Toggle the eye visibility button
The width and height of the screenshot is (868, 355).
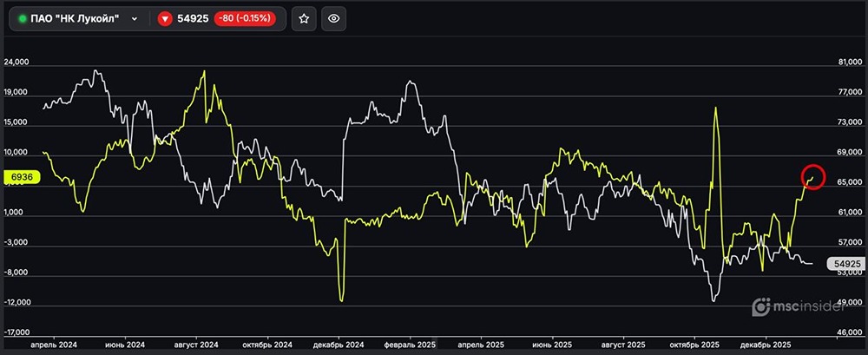coord(334,19)
